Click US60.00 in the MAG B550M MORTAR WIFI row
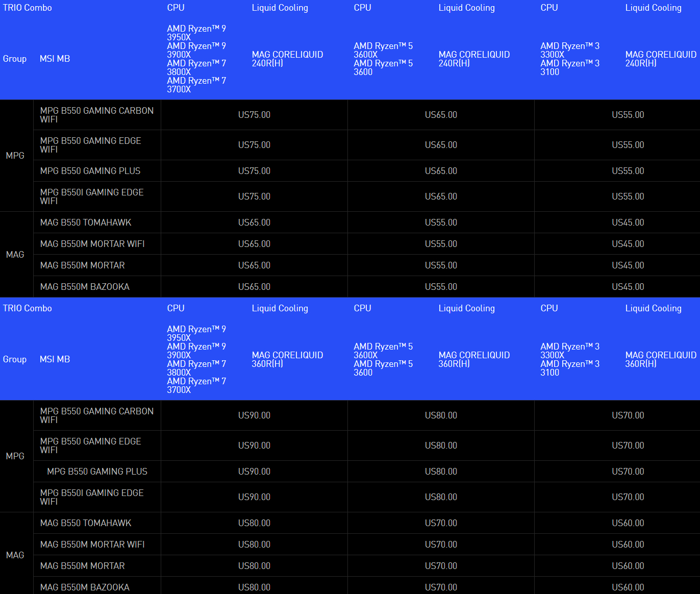700x594 pixels. [x=628, y=544]
